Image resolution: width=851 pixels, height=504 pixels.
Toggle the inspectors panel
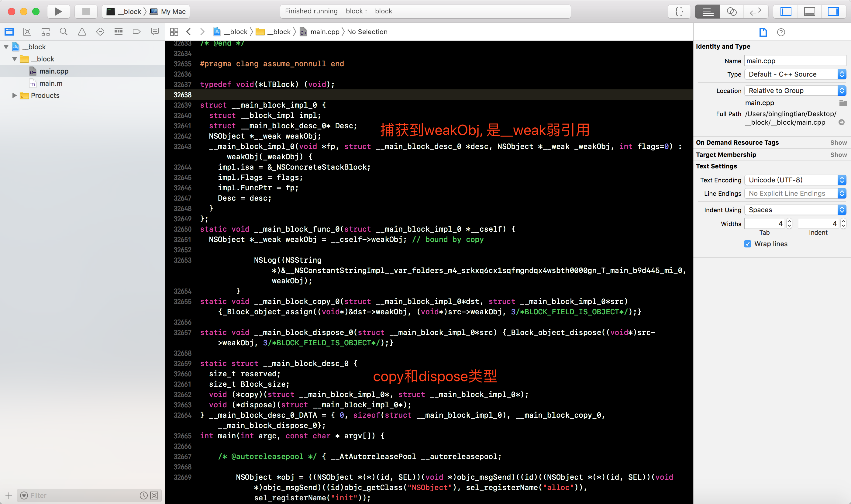click(833, 12)
